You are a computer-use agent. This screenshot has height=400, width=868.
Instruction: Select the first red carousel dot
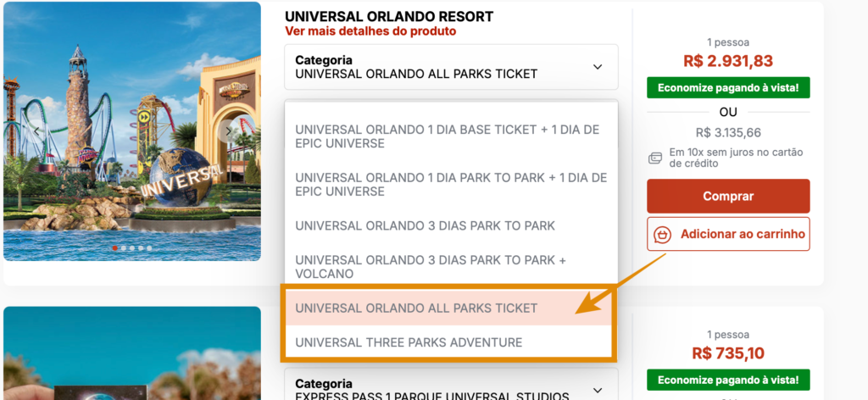point(115,248)
